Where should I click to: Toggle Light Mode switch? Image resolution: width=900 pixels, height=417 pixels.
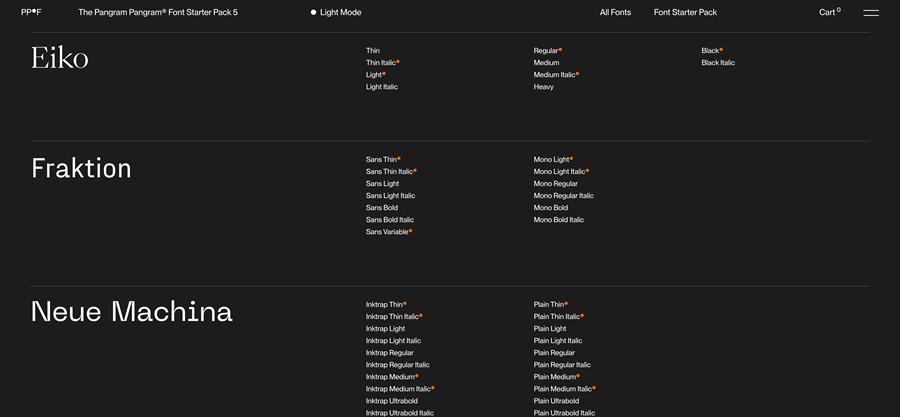point(336,12)
